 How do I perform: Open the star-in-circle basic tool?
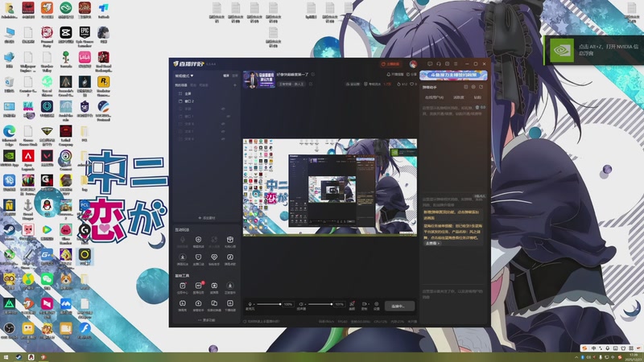coord(230,287)
